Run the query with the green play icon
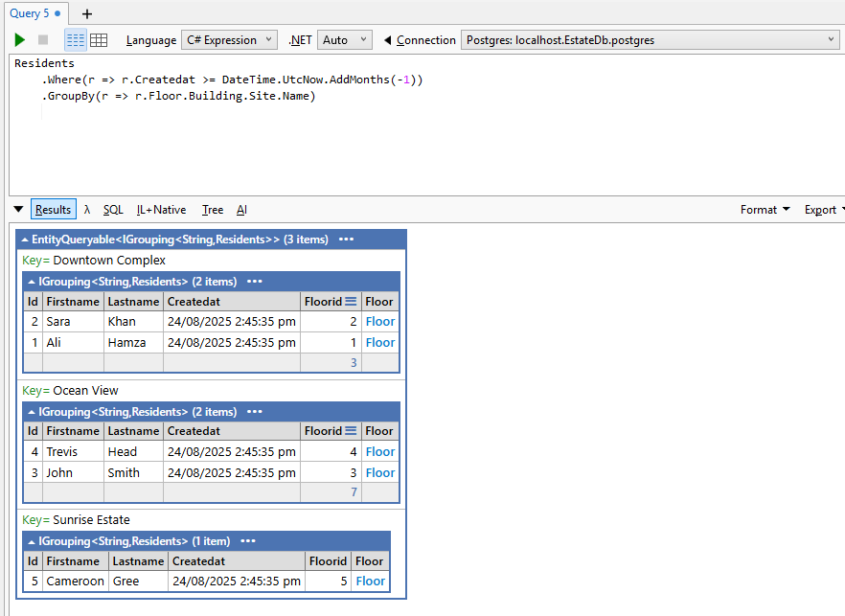Viewport: 845px width, 616px height. click(19, 39)
